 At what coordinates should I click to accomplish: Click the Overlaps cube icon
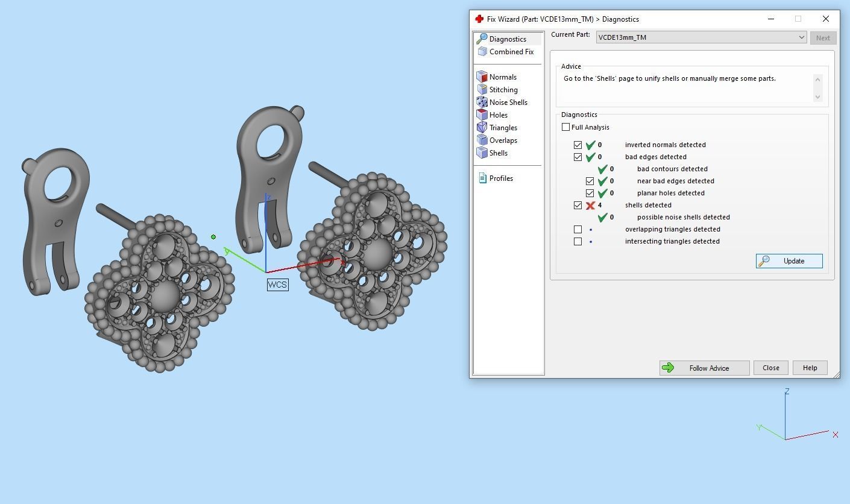(x=482, y=140)
